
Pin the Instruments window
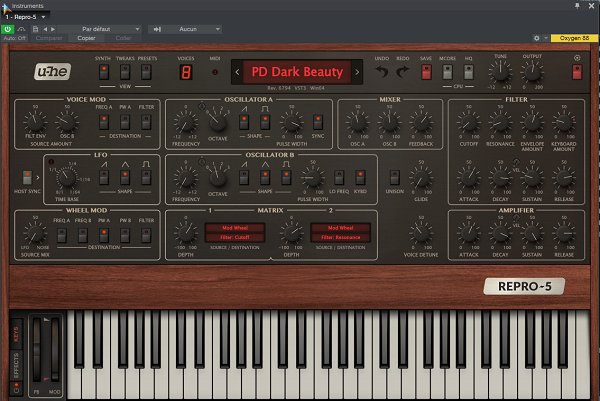click(577, 6)
